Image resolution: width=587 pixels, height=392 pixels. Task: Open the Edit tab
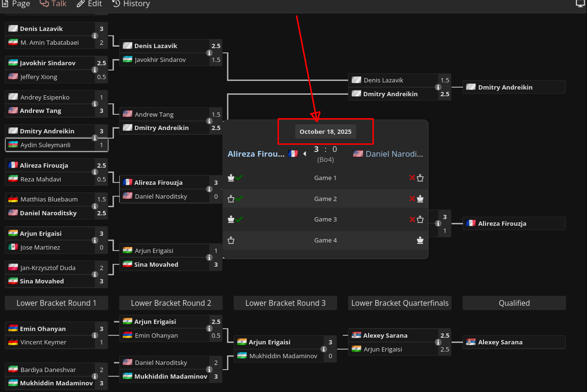point(89,4)
